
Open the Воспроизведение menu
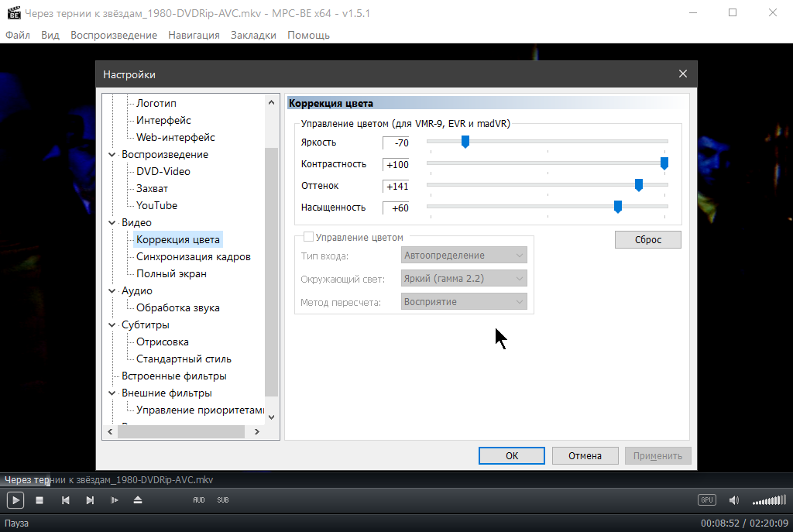click(x=114, y=35)
